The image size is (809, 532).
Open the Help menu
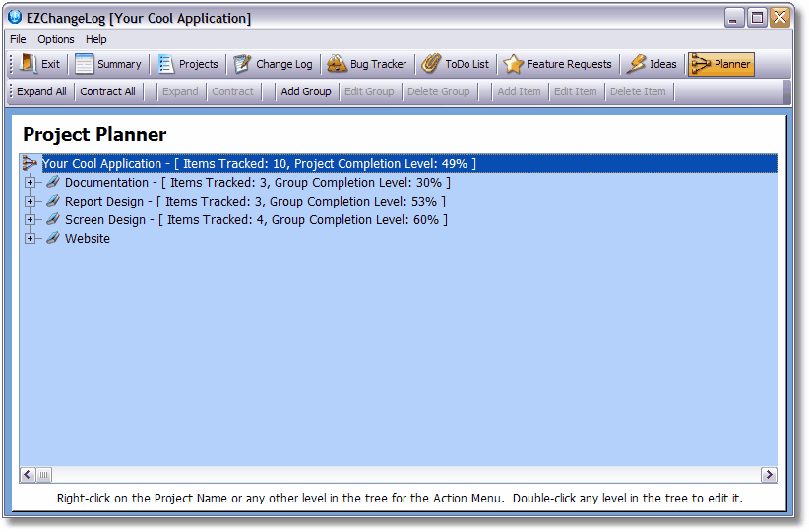[x=96, y=39]
